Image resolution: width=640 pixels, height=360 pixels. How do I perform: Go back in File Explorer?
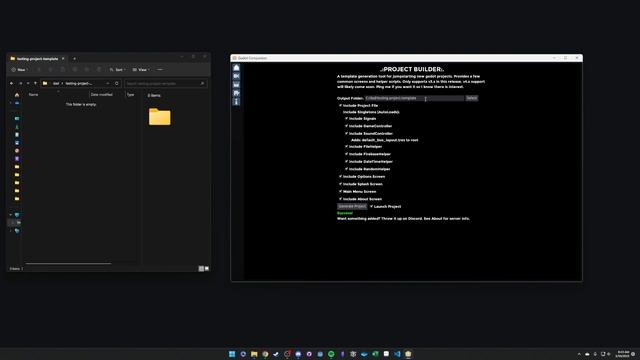coord(11,83)
